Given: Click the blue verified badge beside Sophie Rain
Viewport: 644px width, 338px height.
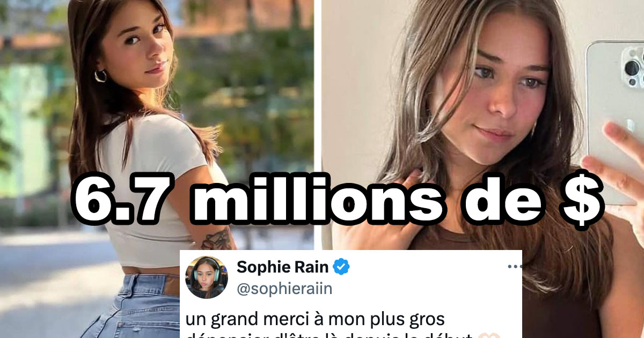Looking at the screenshot, I should [341, 266].
